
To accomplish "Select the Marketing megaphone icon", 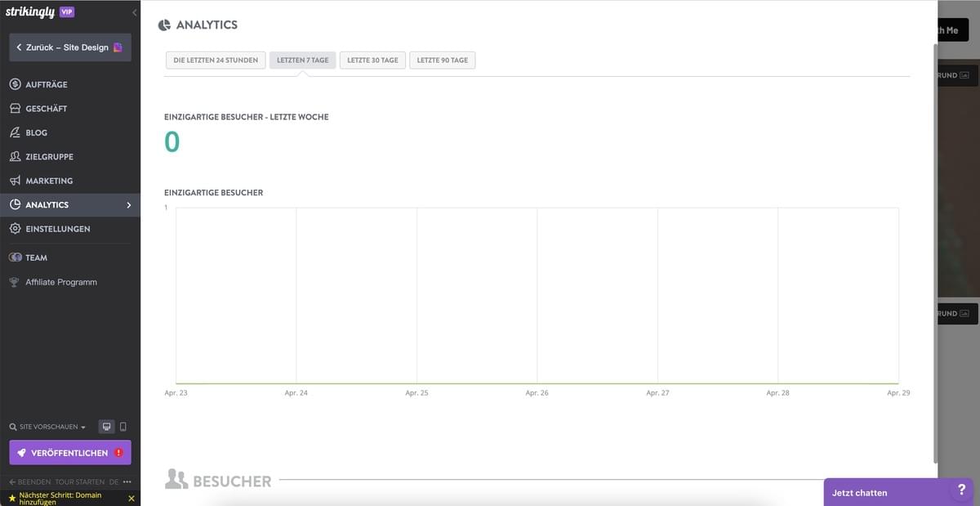I will pyautogui.click(x=13, y=180).
